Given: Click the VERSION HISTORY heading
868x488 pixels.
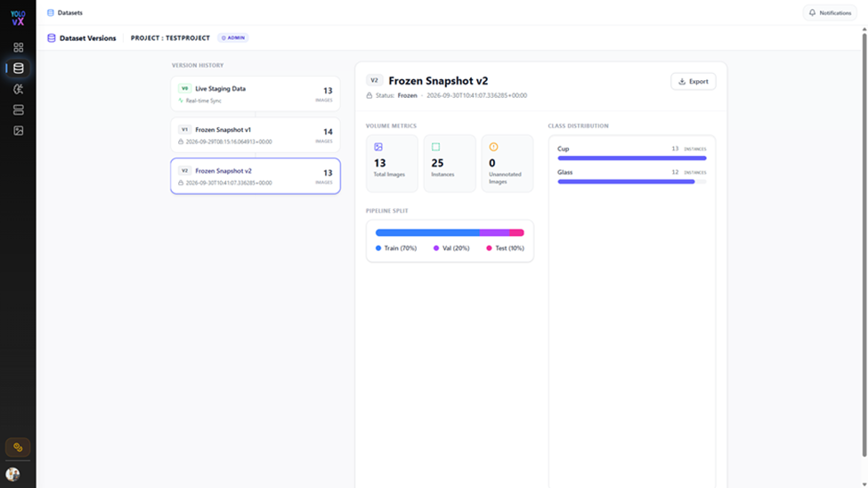Looking at the screenshot, I should click(x=198, y=65).
